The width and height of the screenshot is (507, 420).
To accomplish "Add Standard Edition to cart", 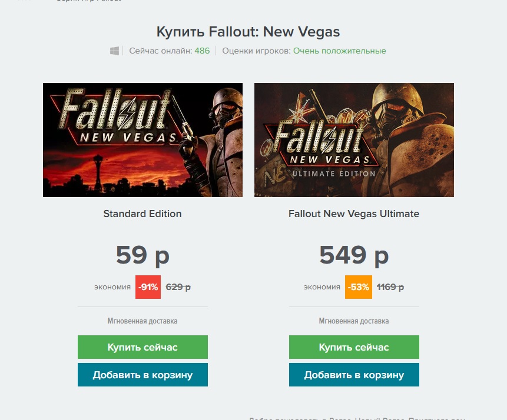I will (x=143, y=375).
